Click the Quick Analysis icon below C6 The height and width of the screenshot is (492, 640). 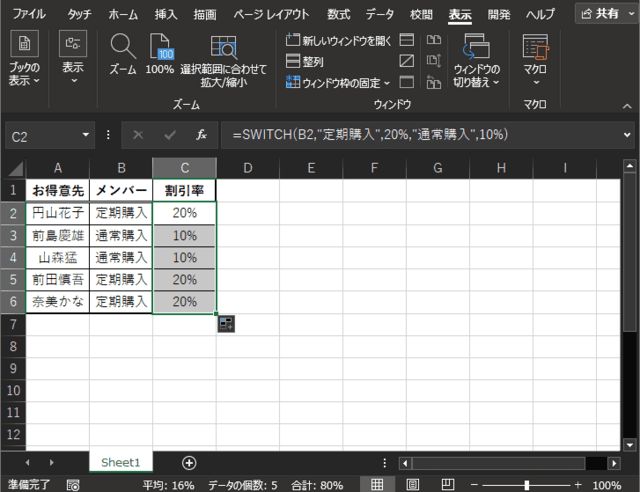225,323
